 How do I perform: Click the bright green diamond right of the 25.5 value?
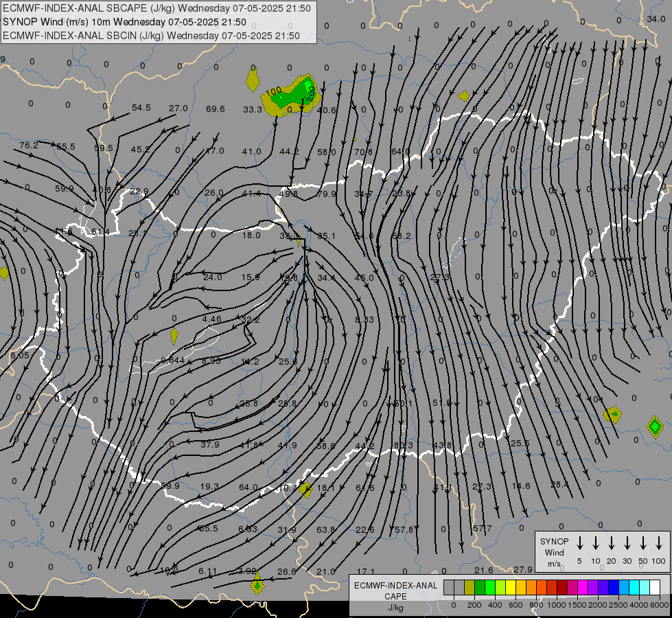point(654,426)
